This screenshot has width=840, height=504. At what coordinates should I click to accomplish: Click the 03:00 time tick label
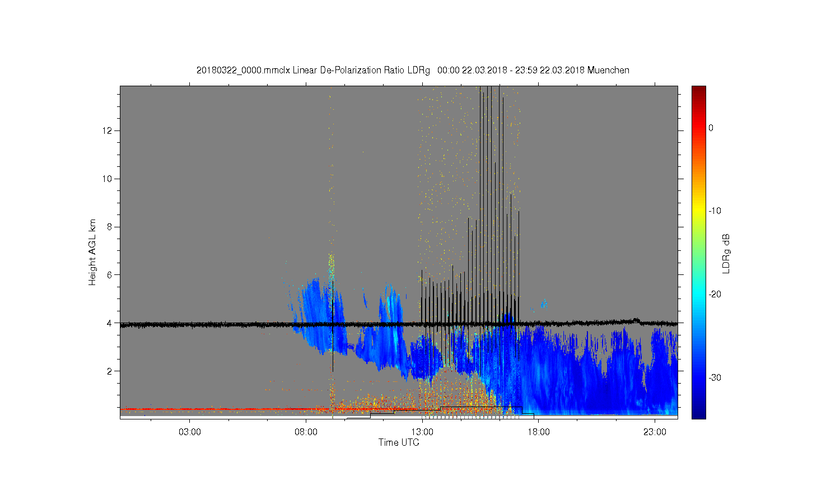pos(190,432)
